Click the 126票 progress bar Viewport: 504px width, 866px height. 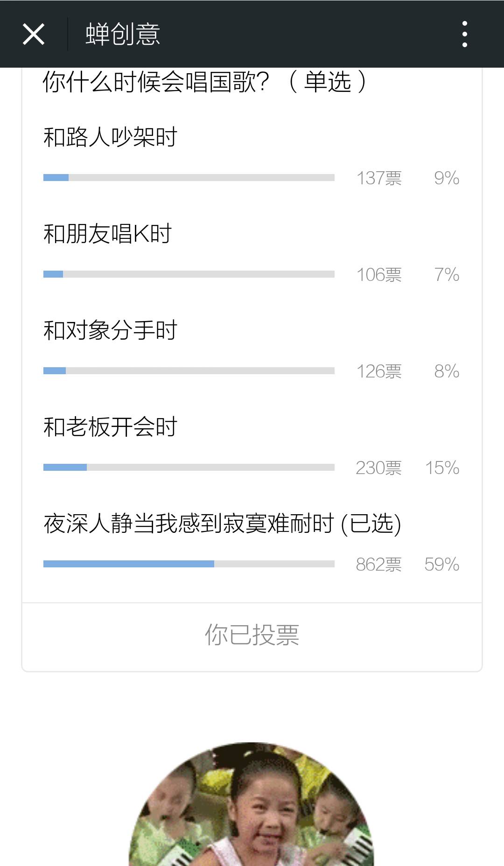click(x=189, y=370)
